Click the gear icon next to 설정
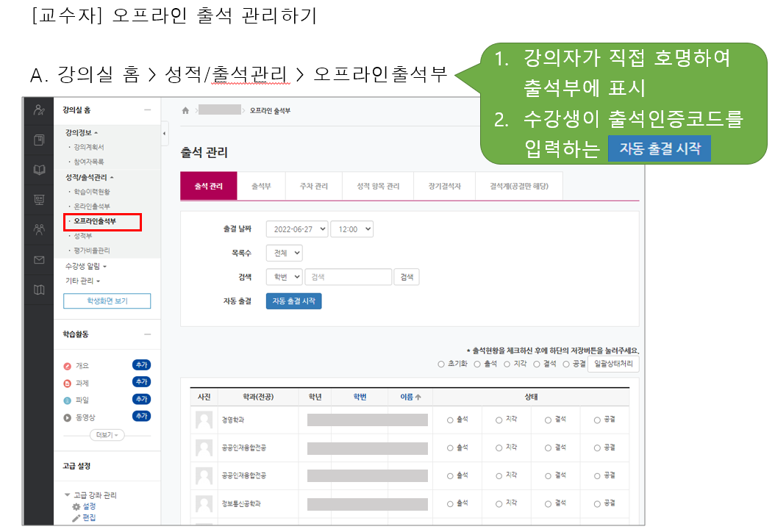775x532 pixels. (76, 507)
